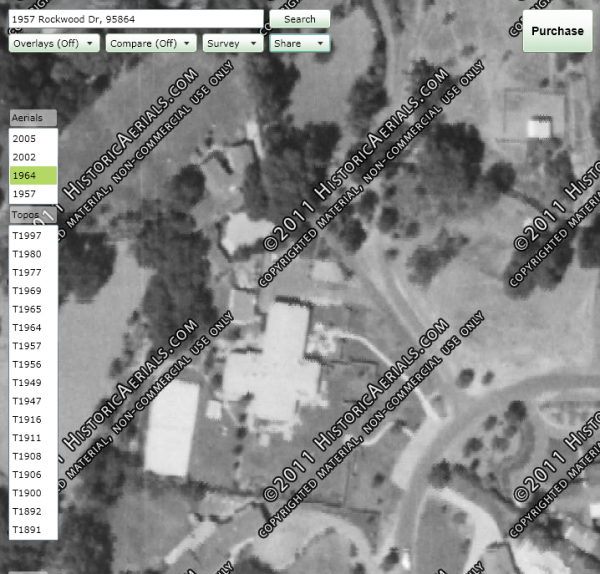Open the Share dropdown menu
The height and width of the screenshot is (574, 600).
pos(299,44)
